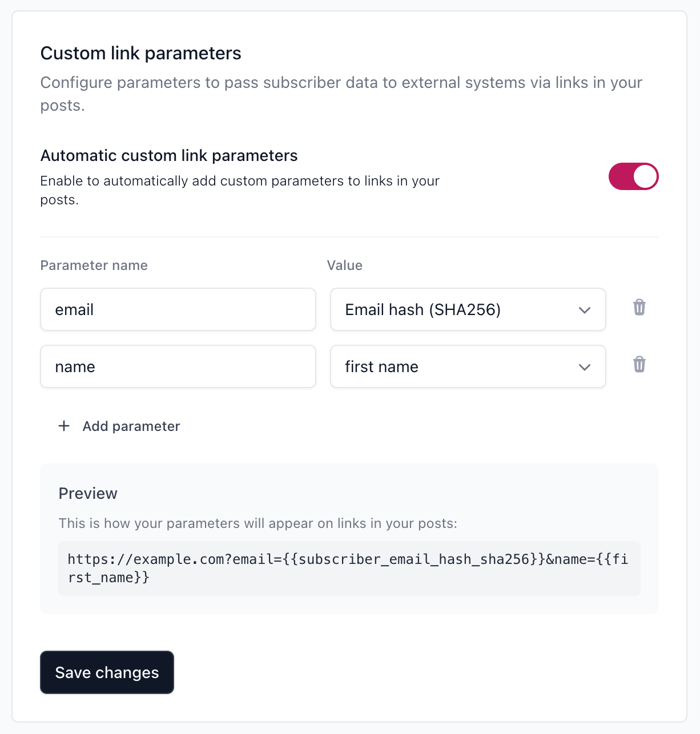Click the 'Configure parameters to pass subscriber data' description

341,94
